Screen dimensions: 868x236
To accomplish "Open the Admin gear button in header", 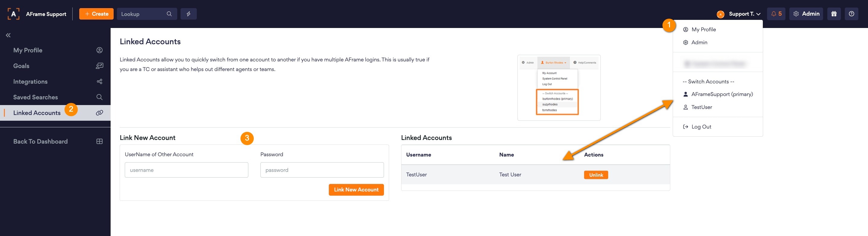I will [806, 14].
